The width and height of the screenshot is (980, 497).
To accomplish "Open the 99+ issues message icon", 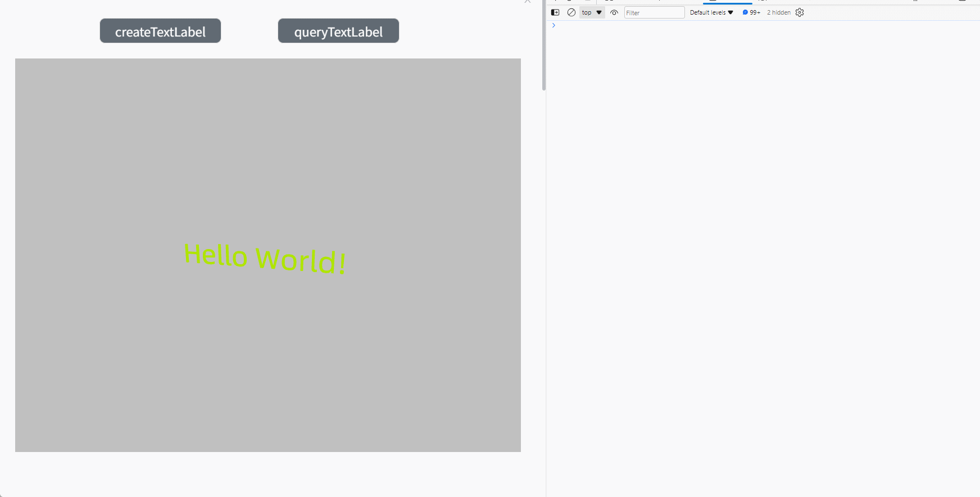I will coord(751,12).
